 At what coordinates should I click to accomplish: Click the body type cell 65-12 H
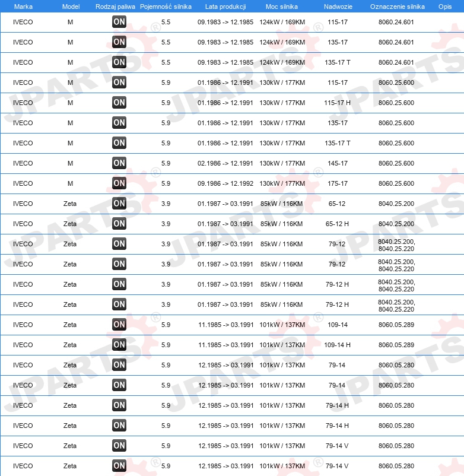click(337, 224)
